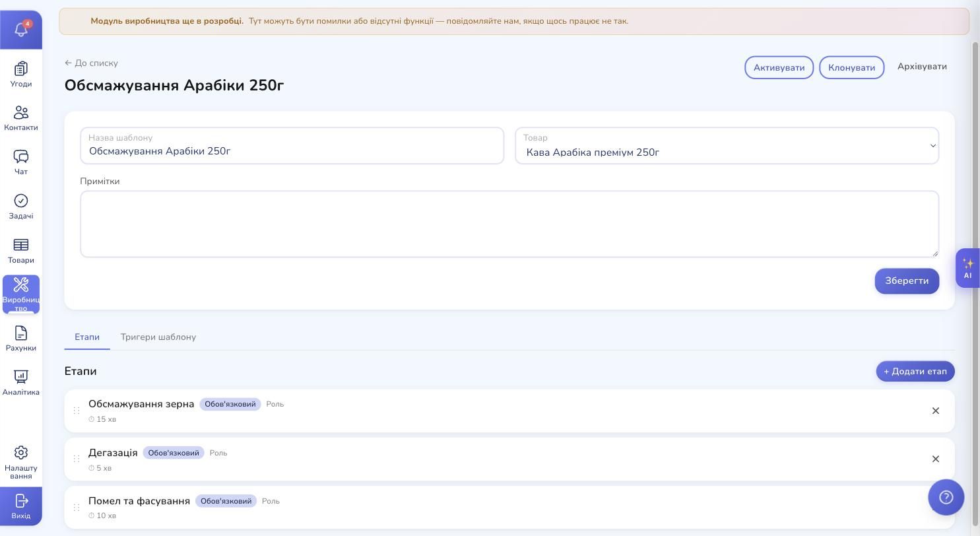Click Роль label on Дегазація
Screen dimensions: 980x536
(x=218, y=453)
